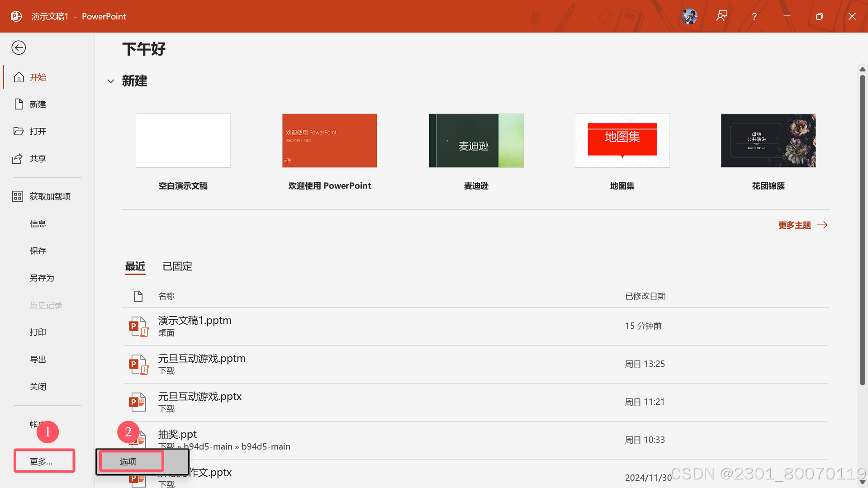The width and height of the screenshot is (868, 488).
Task: Click the user account avatar
Action: click(689, 16)
